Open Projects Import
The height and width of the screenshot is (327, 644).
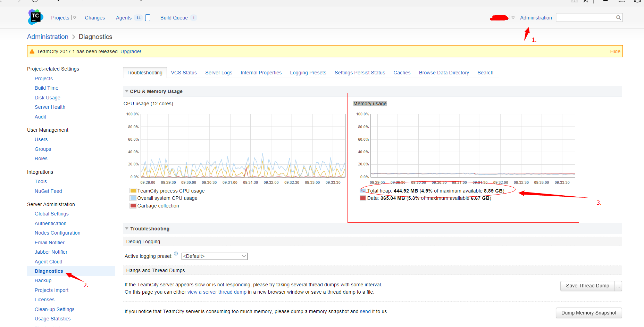pyautogui.click(x=51, y=290)
